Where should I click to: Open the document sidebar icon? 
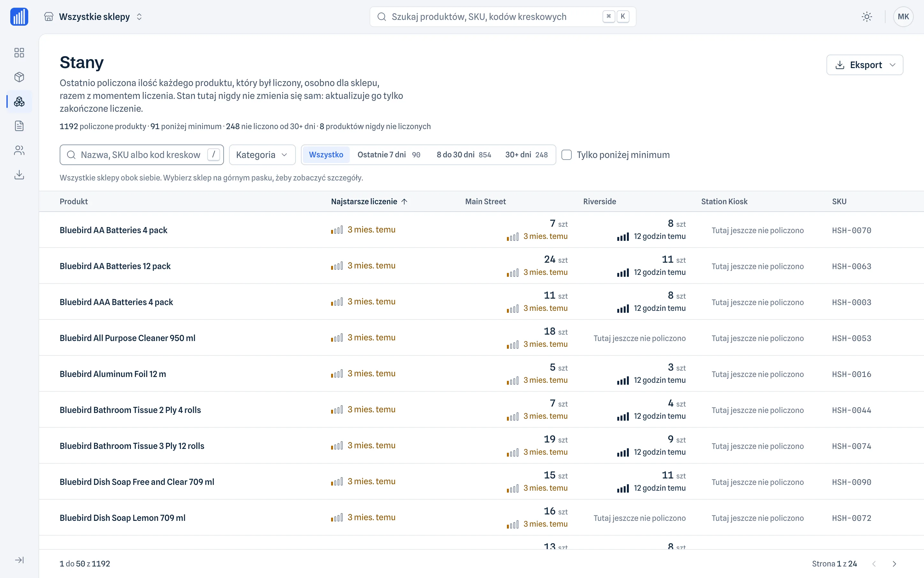(x=19, y=126)
